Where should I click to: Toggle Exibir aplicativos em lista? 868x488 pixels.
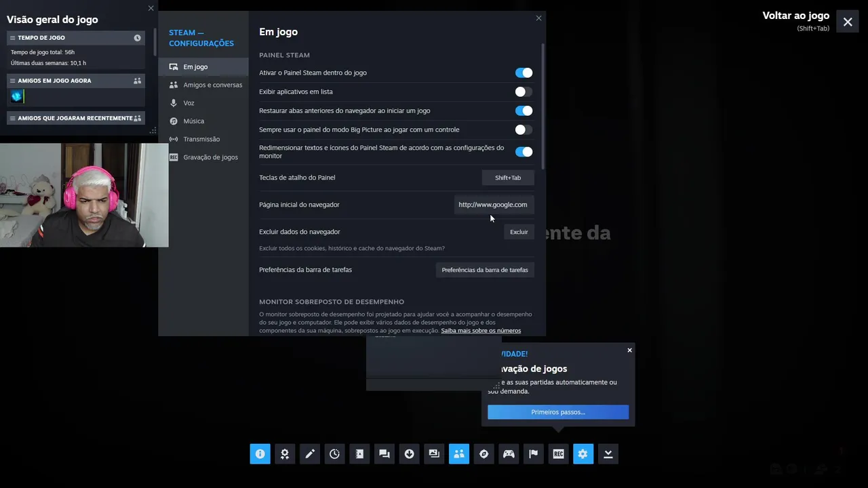(524, 91)
